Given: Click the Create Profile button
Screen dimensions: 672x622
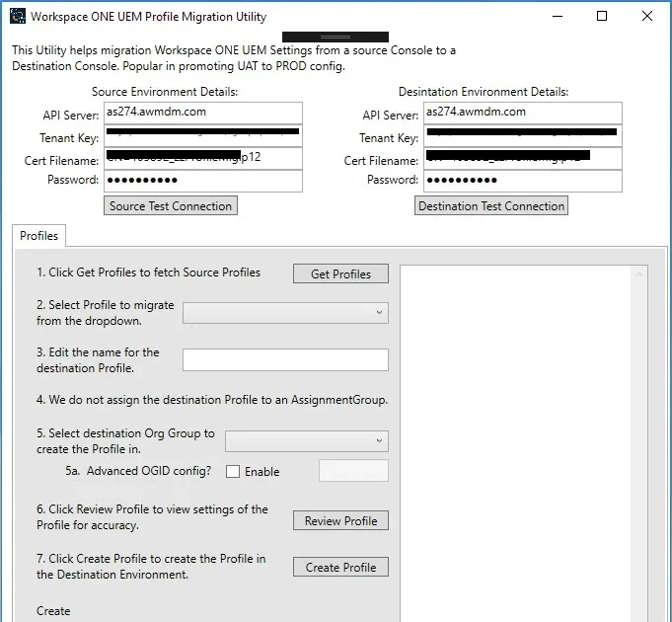Looking at the screenshot, I should (x=340, y=567).
